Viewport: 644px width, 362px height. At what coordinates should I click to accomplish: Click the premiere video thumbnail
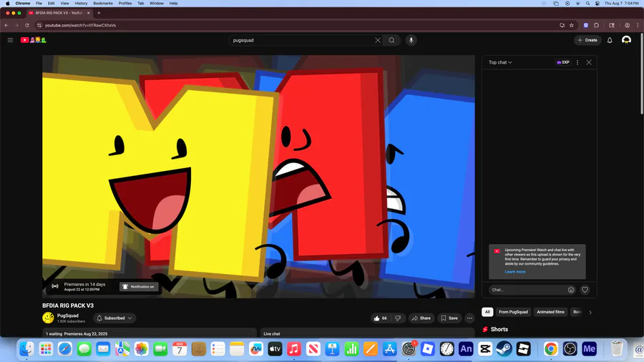[x=258, y=177]
